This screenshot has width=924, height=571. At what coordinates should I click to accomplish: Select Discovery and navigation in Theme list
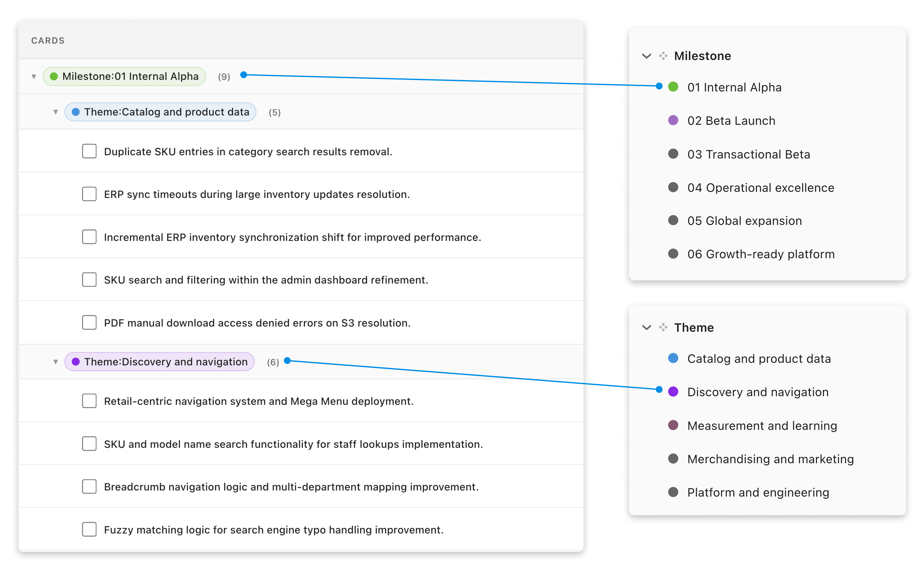tap(758, 392)
